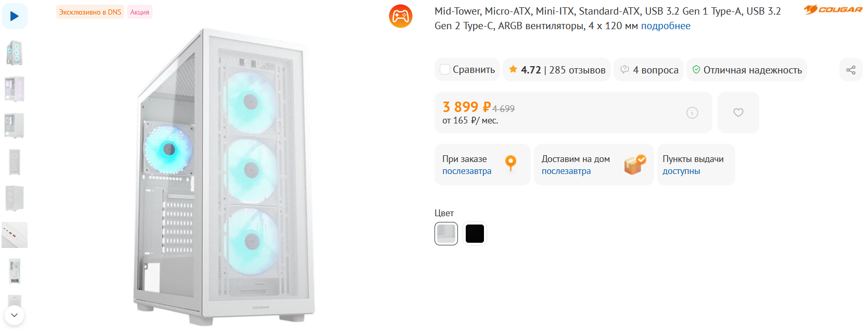Open the 4 вопроса section
Screen dimensions: 868x336
649,70
